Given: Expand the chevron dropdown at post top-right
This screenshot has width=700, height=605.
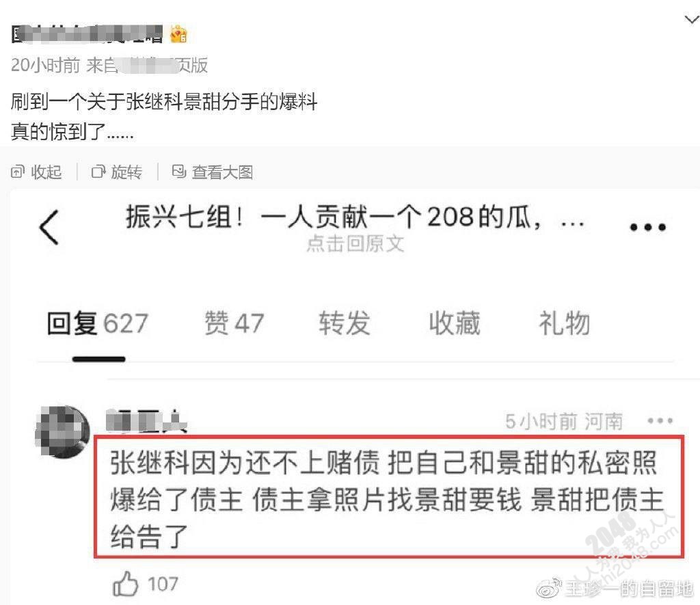Looking at the screenshot, I should click(692, 19).
